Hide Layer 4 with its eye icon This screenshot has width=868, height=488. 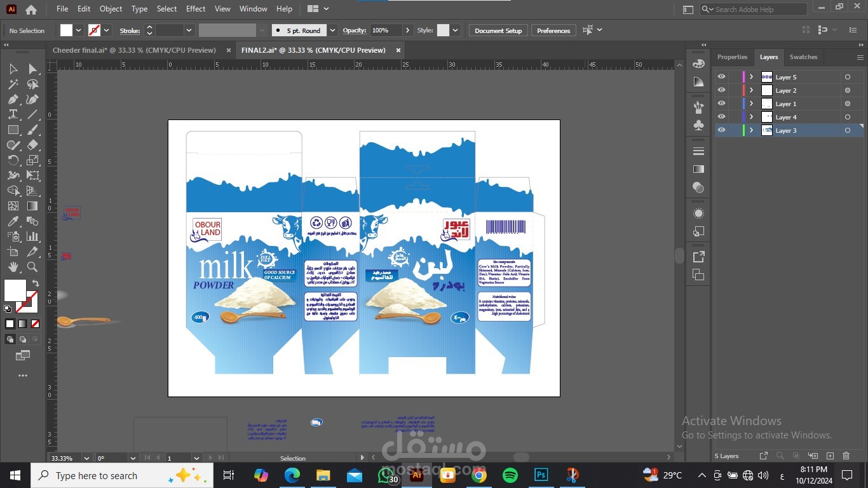point(721,117)
